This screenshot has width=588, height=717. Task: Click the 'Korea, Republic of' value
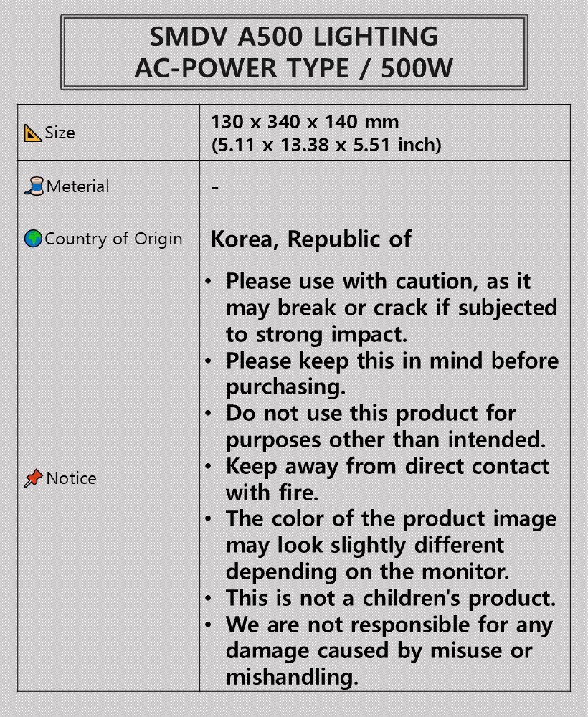[311, 239]
